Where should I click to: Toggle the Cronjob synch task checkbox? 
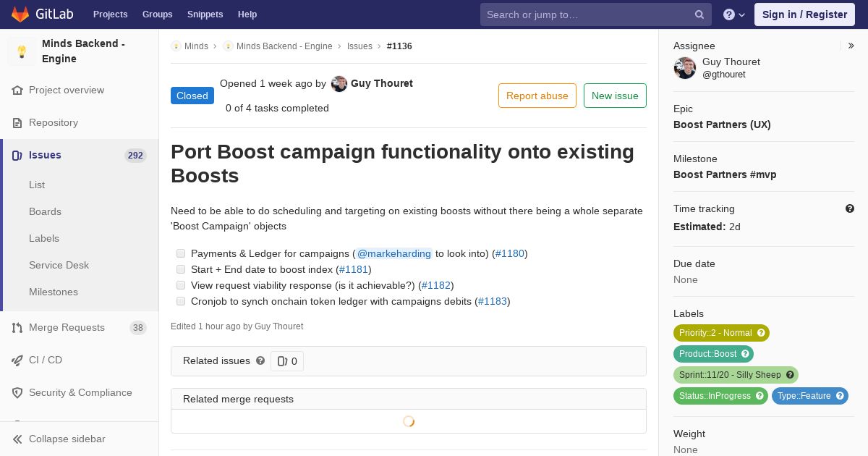coord(181,301)
